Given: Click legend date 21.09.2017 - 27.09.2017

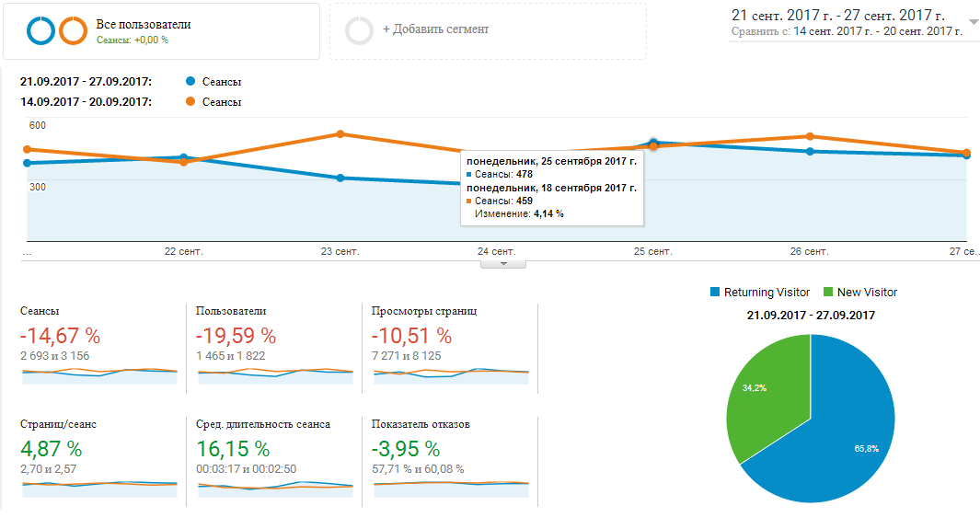Looking at the screenshot, I should [x=86, y=81].
